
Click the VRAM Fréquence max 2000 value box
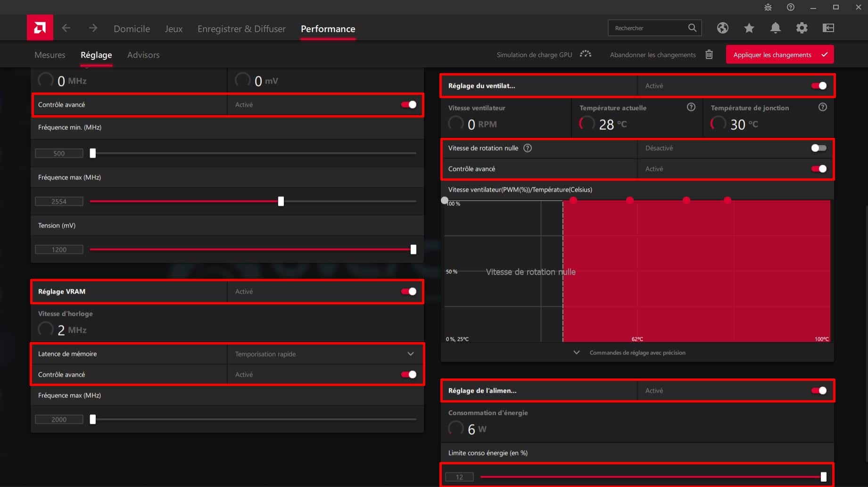point(59,420)
